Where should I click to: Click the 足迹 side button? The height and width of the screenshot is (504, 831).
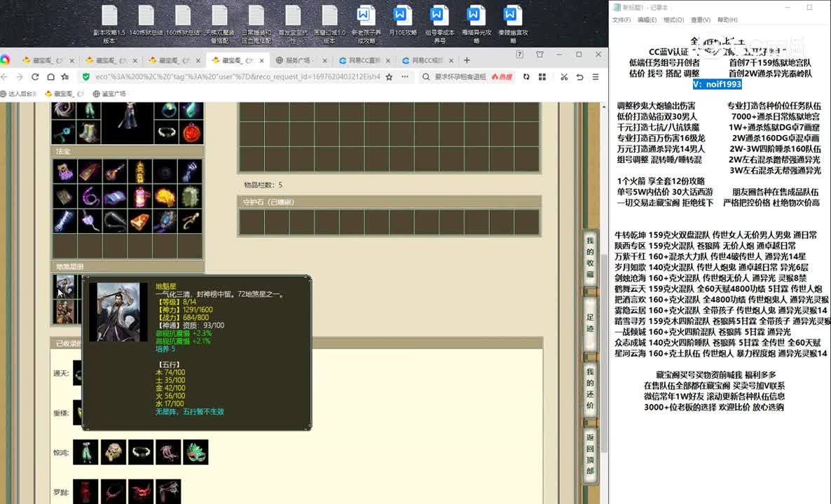(591, 323)
